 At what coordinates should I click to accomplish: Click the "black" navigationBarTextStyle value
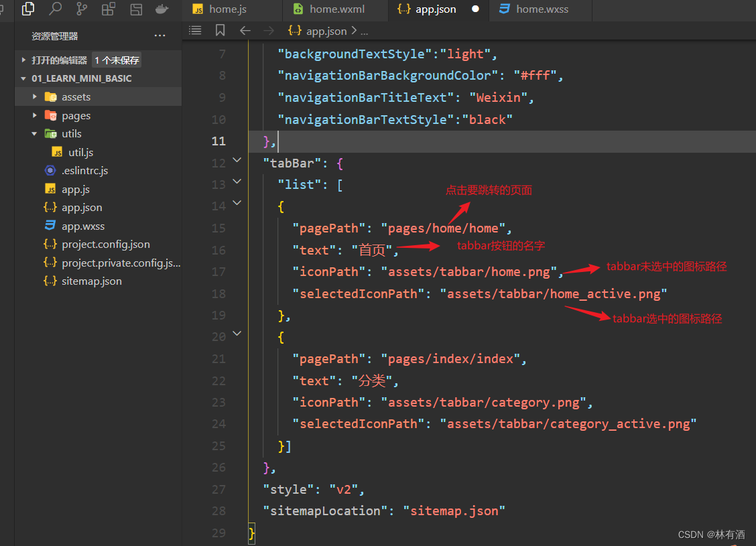click(487, 119)
